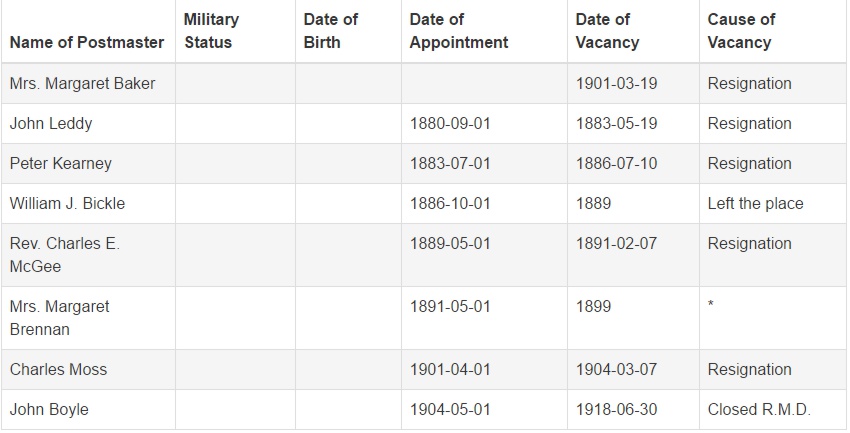Click the asterisk in Cause of Vacancy
The image size is (850, 433).
711,305
